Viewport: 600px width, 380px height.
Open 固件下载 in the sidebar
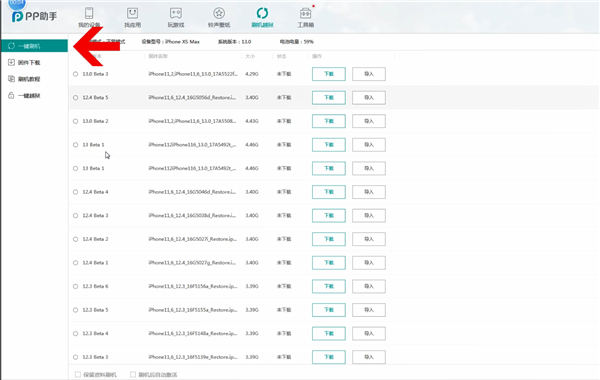pyautogui.click(x=24, y=62)
